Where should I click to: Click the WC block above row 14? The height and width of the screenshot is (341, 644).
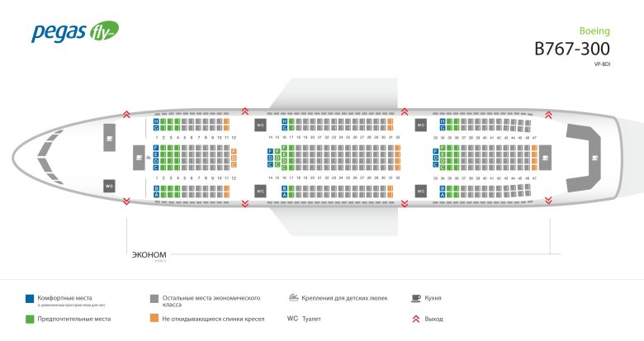(260, 125)
